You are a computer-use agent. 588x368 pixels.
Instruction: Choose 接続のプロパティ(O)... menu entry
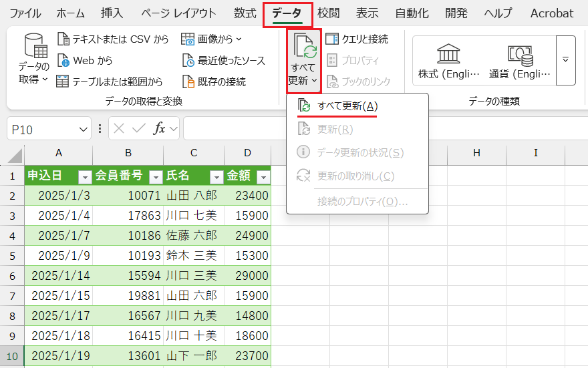tap(357, 202)
